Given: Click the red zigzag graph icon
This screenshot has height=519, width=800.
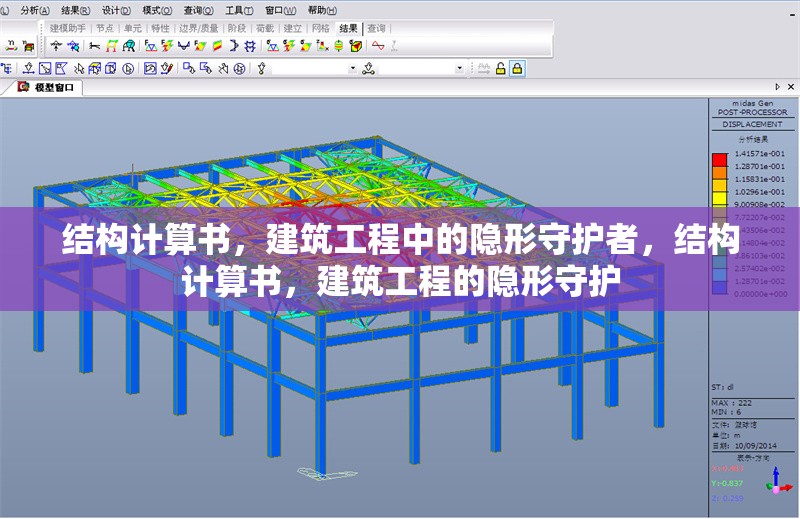Looking at the screenshot, I should pos(378,45).
